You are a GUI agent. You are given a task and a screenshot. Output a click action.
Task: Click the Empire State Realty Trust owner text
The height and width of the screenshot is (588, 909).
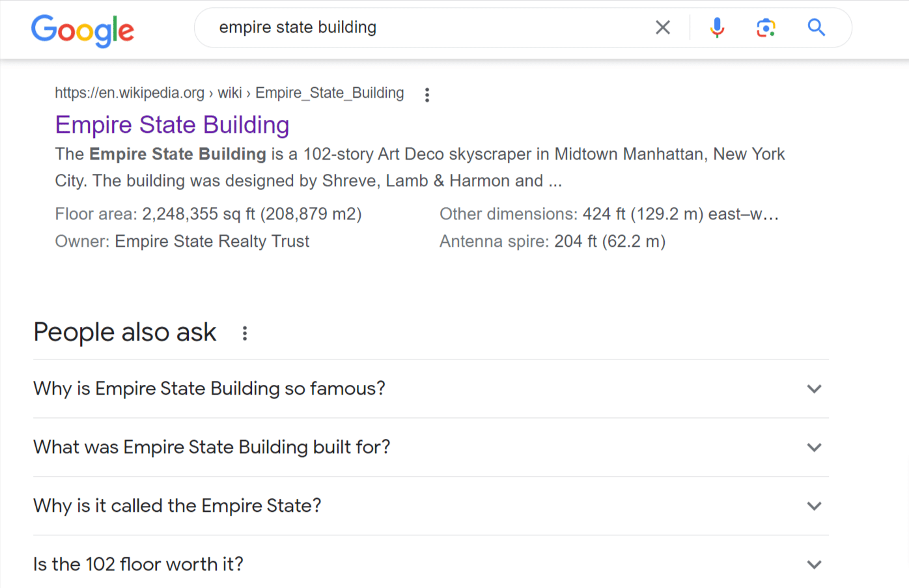click(212, 242)
